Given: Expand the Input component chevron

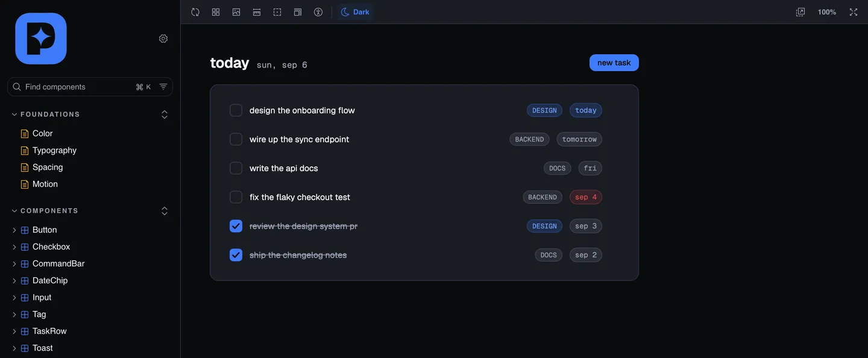Looking at the screenshot, I should 14,298.
